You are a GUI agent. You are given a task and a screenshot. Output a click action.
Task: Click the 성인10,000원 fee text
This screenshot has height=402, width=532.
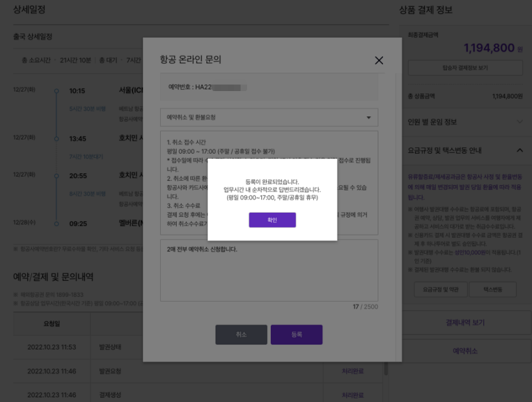click(x=470, y=253)
